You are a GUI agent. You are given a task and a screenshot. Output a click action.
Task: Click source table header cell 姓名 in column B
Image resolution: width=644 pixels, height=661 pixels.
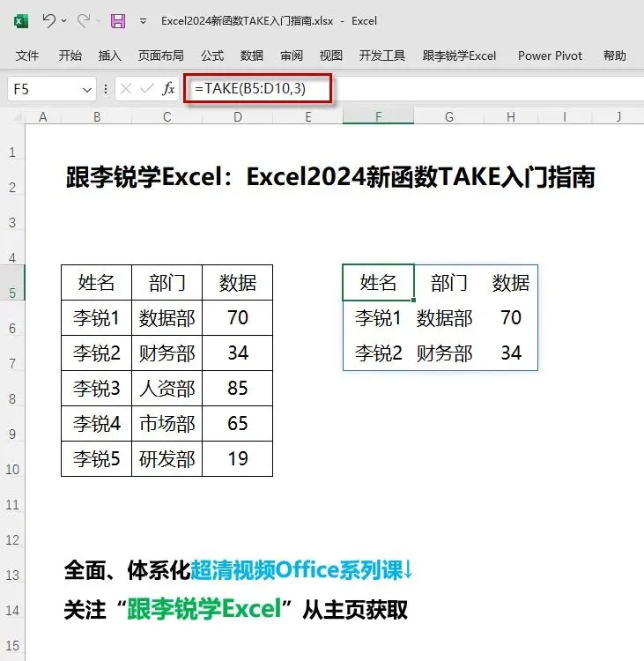pos(97,282)
